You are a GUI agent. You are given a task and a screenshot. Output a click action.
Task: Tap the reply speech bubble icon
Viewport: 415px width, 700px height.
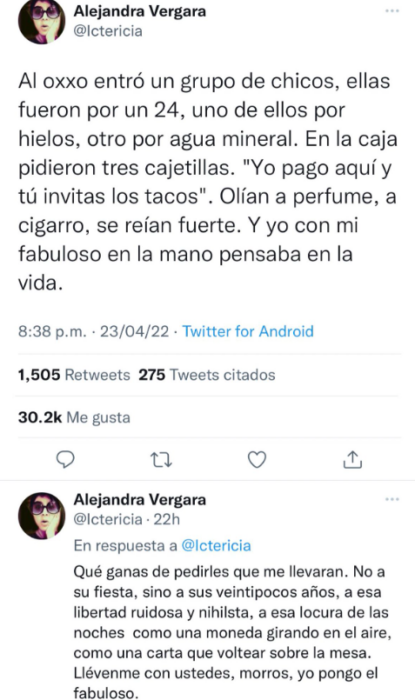[x=66, y=459]
